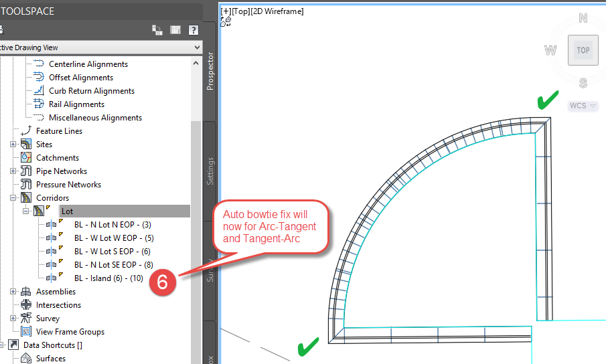Click the Data Shortcuts icon
Viewport: 606px width, 364px height.
pyautogui.click(x=13, y=345)
